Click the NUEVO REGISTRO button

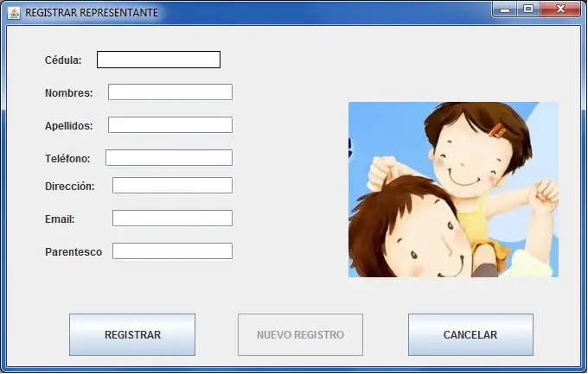(300, 334)
